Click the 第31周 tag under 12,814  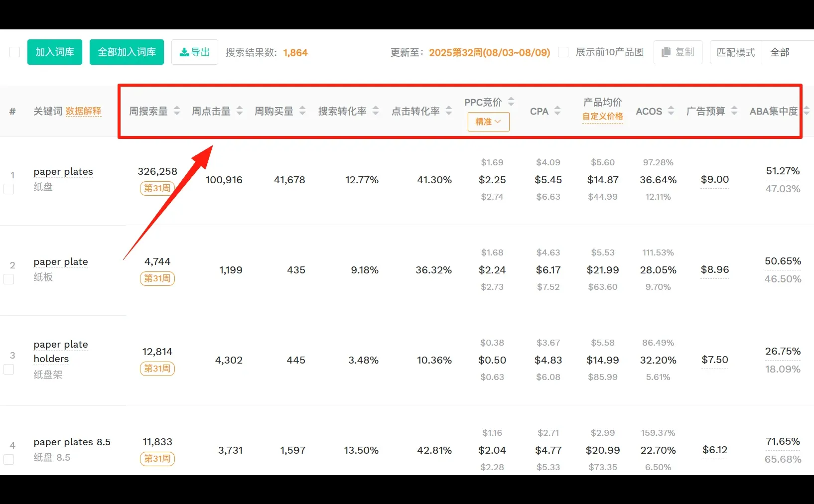point(157,369)
